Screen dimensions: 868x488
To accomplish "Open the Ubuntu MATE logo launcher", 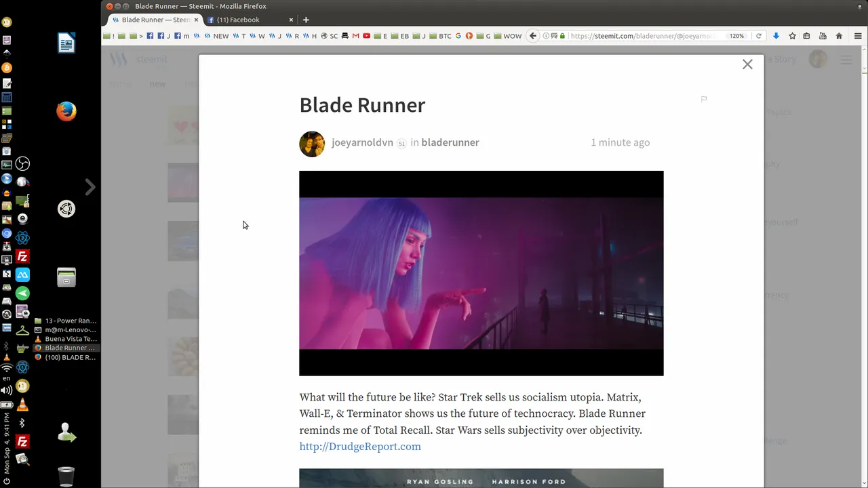I will 66,209.
